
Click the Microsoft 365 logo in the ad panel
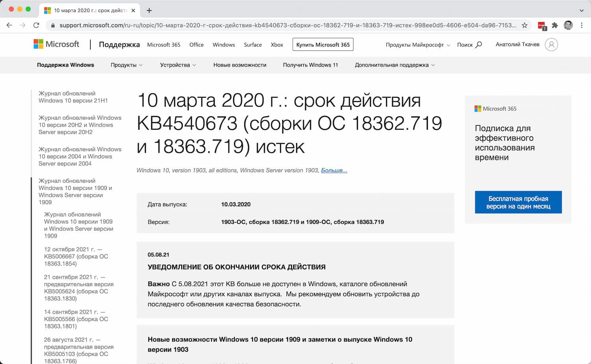(495, 109)
